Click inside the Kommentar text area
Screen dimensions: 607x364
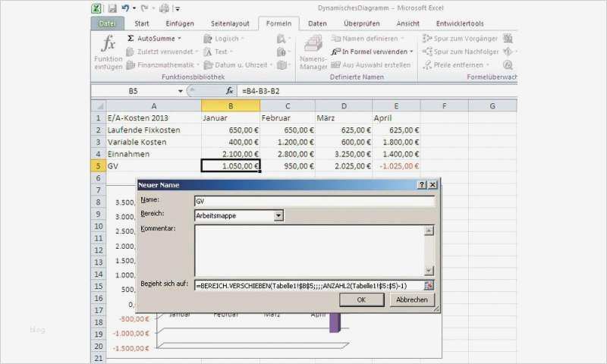click(x=310, y=251)
